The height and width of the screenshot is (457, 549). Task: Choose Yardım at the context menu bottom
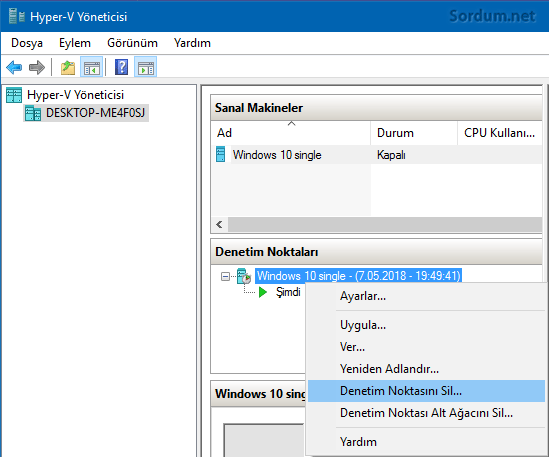point(426,442)
